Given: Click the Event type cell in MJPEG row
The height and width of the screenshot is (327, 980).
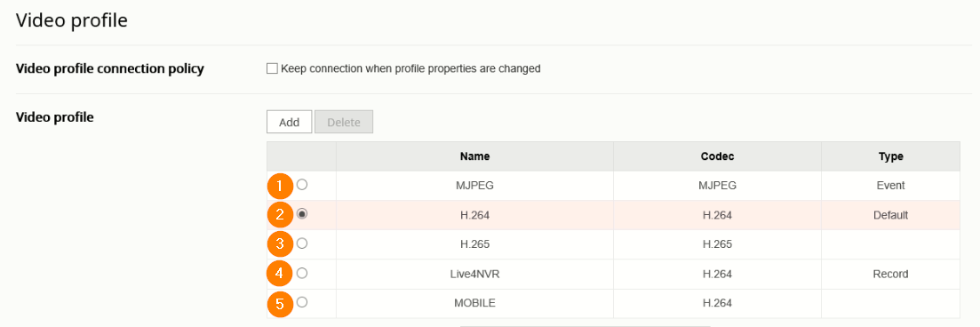Looking at the screenshot, I should point(890,186).
